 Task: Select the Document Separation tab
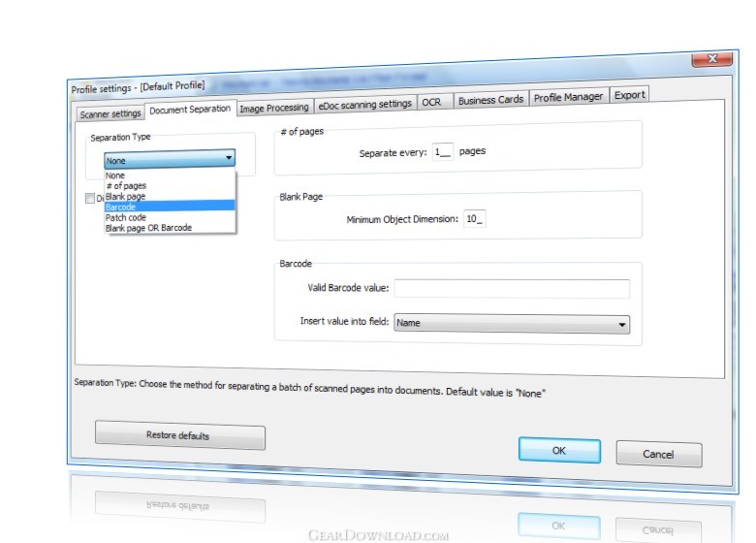(x=190, y=110)
